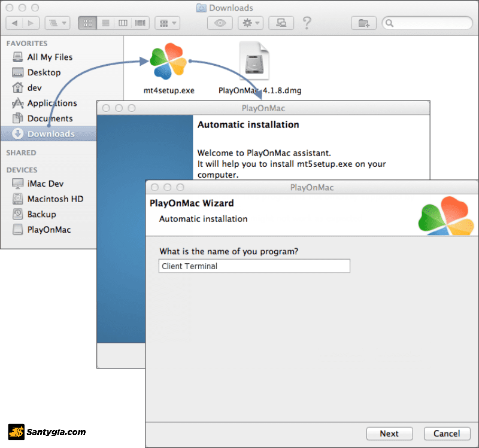
Task: Open the Macintosh HD volume
Action: click(55, 199)
